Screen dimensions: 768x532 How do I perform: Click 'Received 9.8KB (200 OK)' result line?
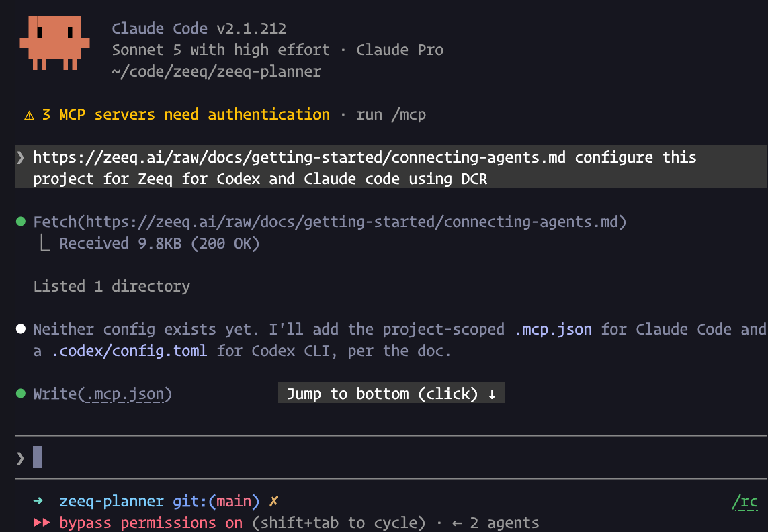[160, 243]
